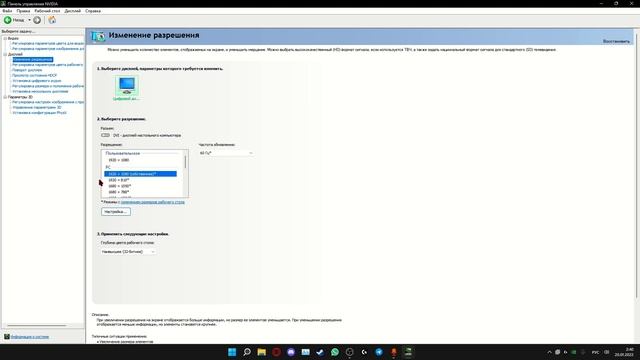Image resolution: width=640 pixels, height=360 pixels.
Task: Open the purple round taskbar app icon
Action: [291, 352]
